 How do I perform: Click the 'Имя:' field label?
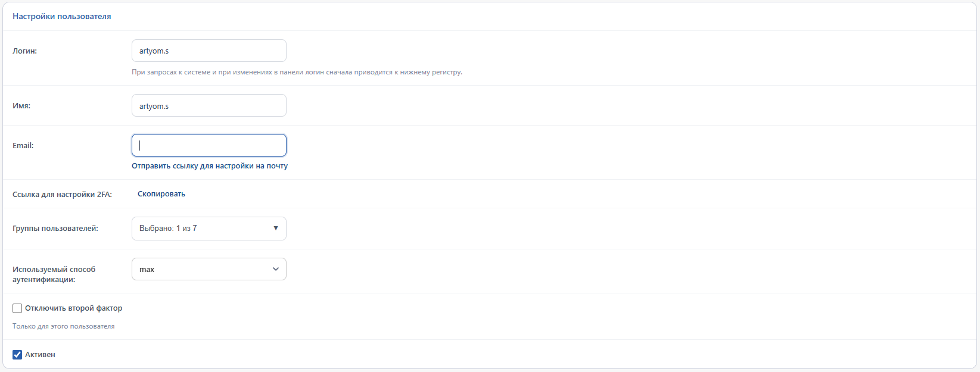click(21, 106)
